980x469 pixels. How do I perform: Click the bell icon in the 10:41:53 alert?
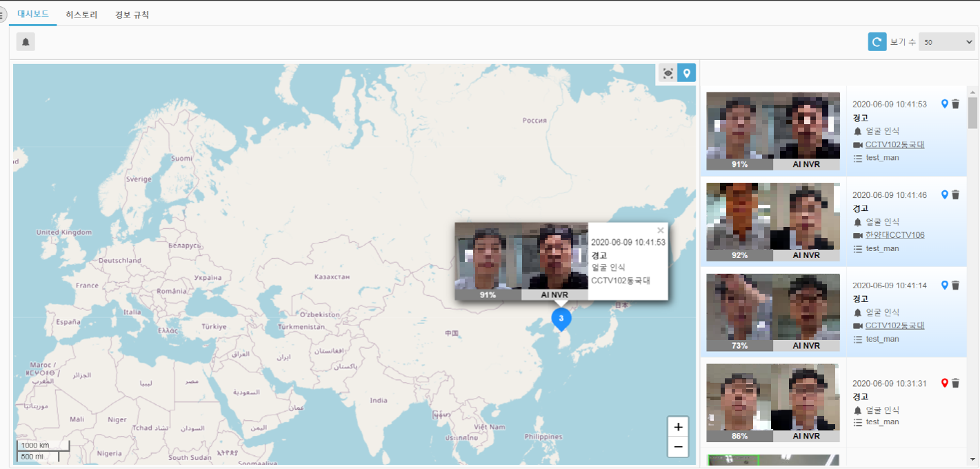pos(858,131)
